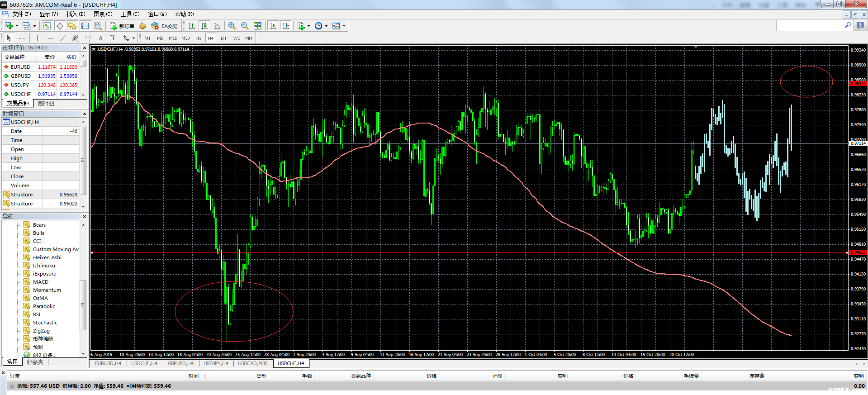Select the horizontal line drawing tool
Screen dimensions: 868x395
50,38
